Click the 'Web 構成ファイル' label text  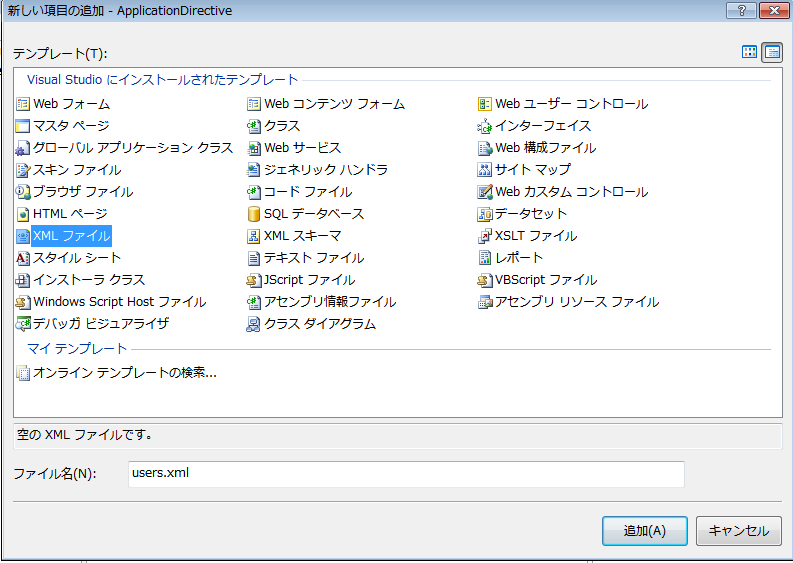545,148
